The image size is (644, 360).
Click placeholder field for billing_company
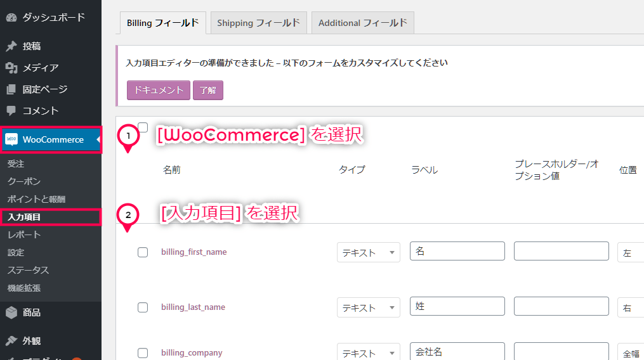(561, 351)
